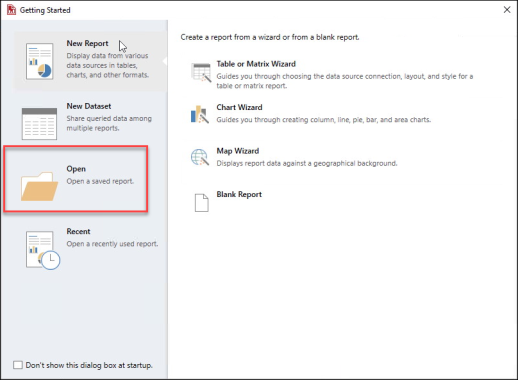Image resolution: width=518 pixels, height=380 pixels.
Task: Select the New Dataset heading
Action: pyautogui.click(x=89, y=106)
